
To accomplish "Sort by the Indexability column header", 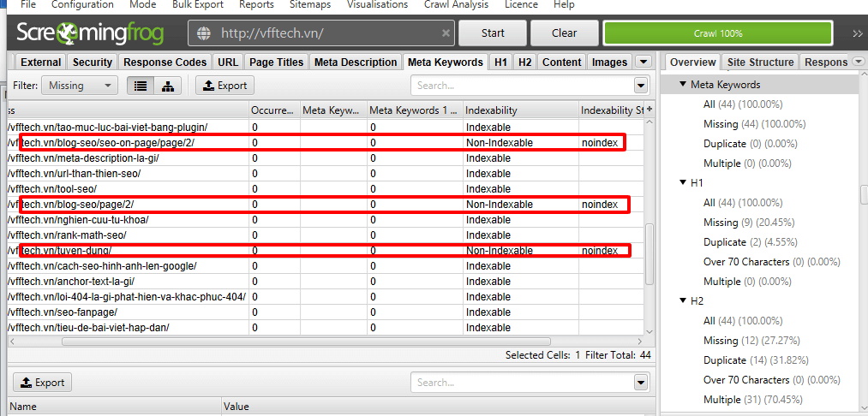I will (520, 110).
